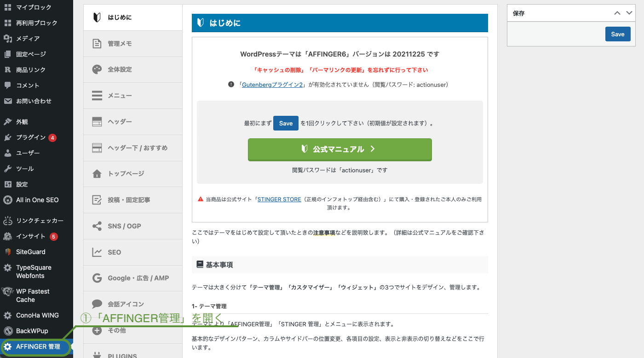
Task: Click the SNS / OGP share icon
Action: 97,226
